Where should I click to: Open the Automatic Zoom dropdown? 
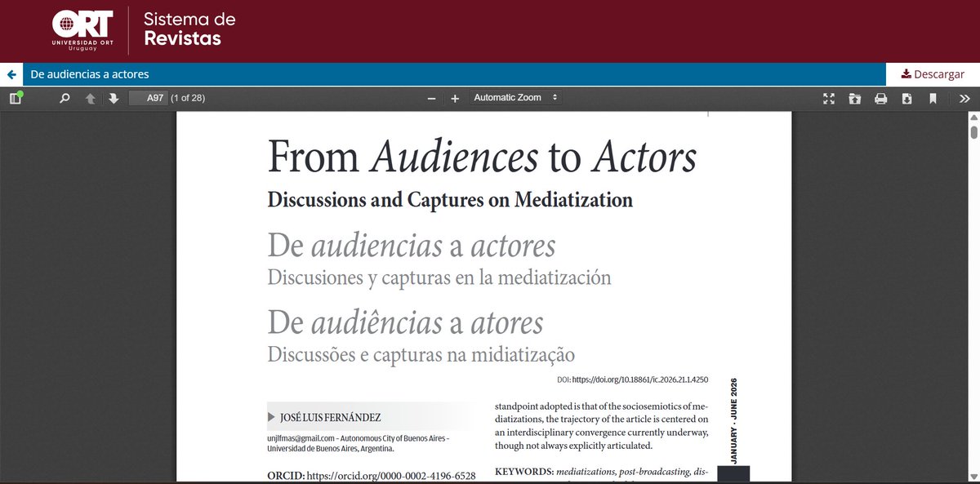point(515,97)
